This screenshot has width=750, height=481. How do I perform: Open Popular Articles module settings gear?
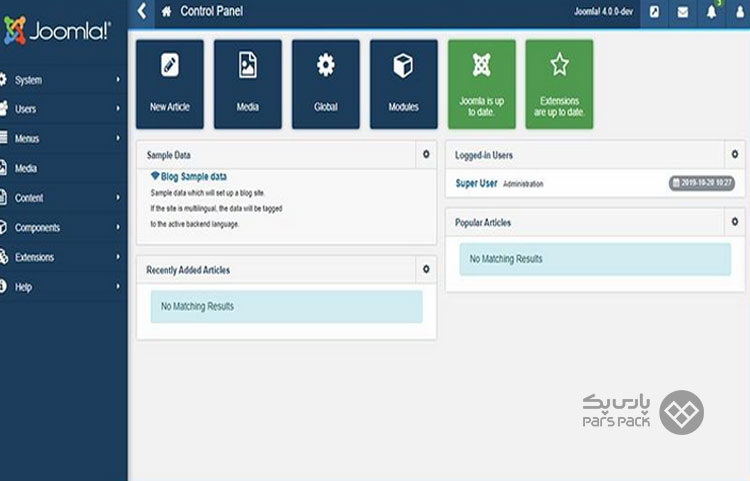pos(735,222)
